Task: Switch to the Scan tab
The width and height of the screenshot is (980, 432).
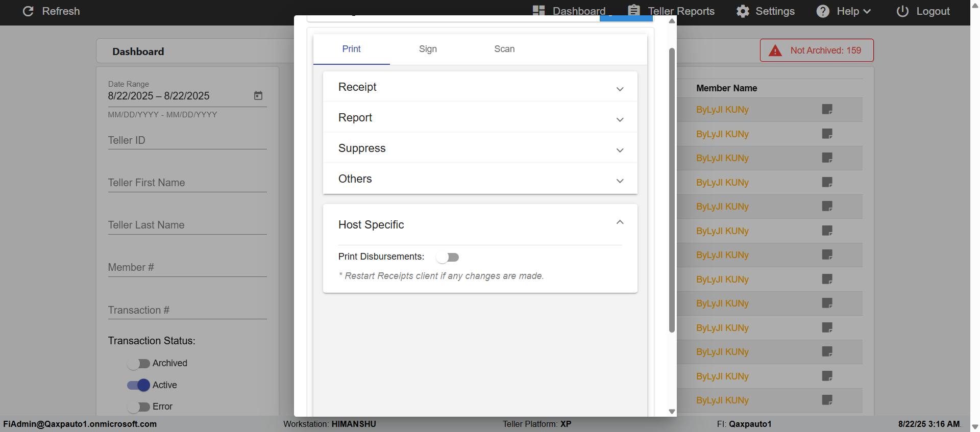Action: pyautogui.click(x=504, y=49)
